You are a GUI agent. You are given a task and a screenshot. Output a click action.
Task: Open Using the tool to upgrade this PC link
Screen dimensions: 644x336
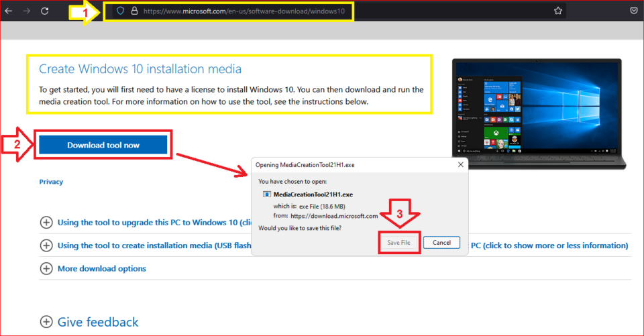(x=154, y=222)
